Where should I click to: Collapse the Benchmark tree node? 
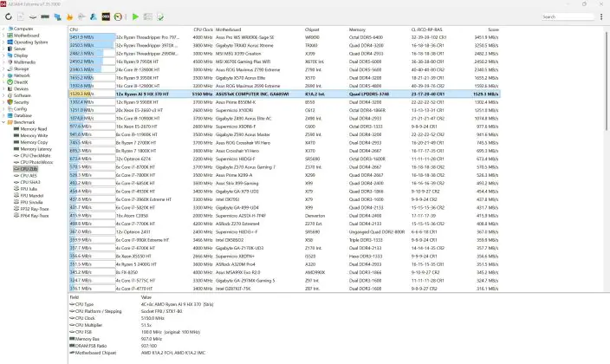[x=3, y=122]
